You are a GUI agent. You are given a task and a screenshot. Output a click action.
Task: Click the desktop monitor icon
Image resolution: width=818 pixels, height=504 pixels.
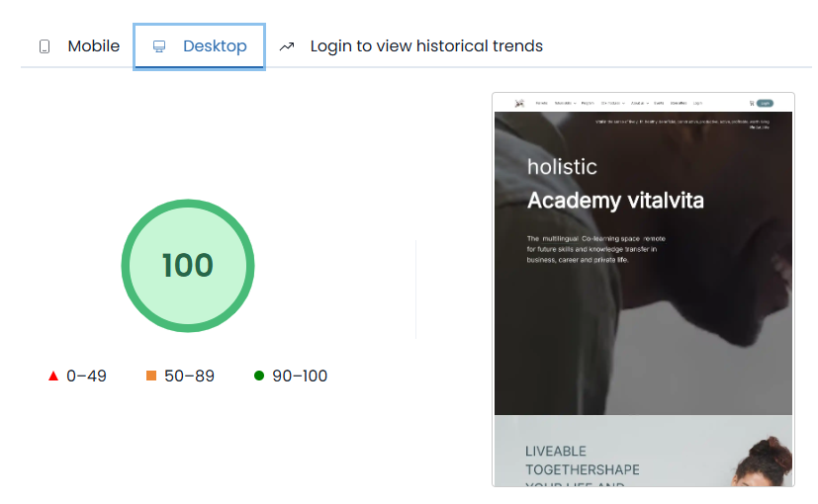[x=159, y=46]
